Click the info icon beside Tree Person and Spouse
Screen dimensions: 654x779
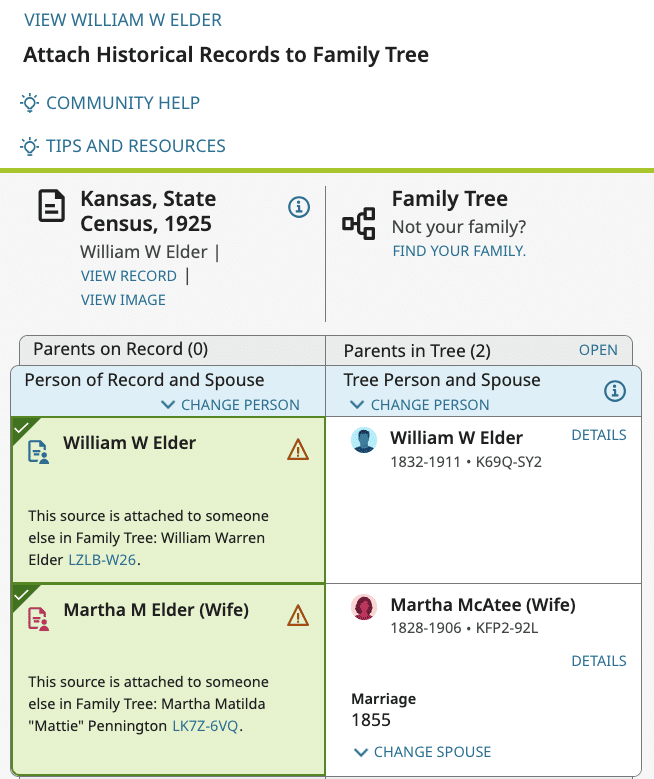pyautogui.click(x=615, y=391)
